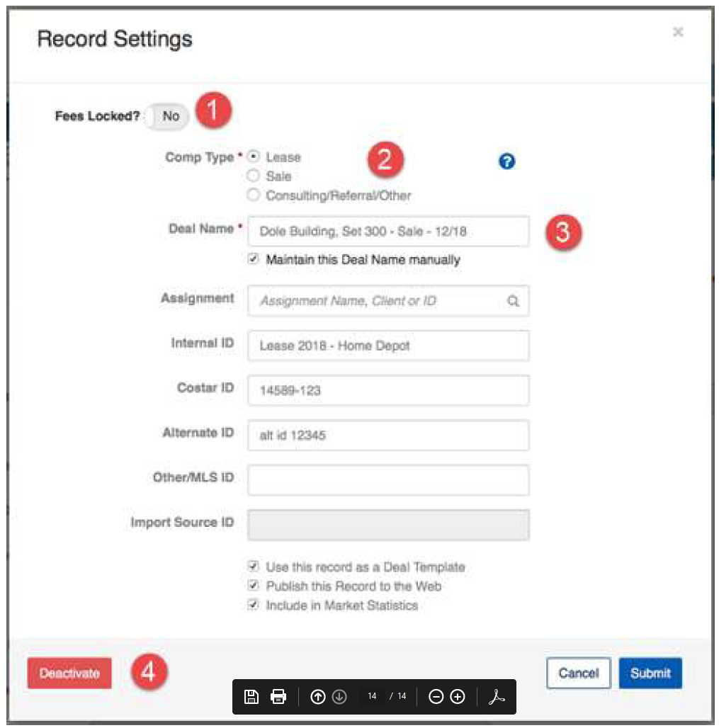Click the red Deactivate button
Viewport: 719px width, 728px height.
click(69, 673)
